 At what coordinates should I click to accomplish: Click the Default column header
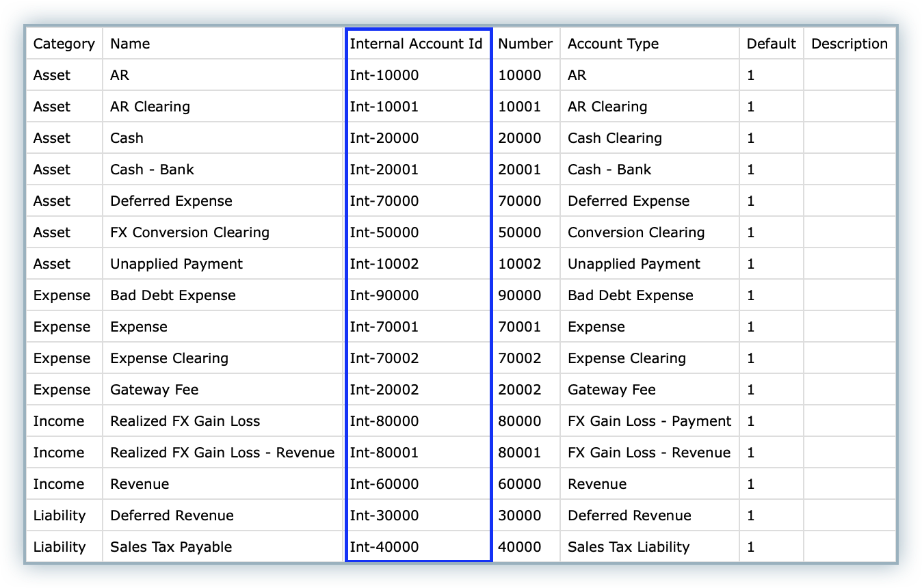click(x=771, y=44)
